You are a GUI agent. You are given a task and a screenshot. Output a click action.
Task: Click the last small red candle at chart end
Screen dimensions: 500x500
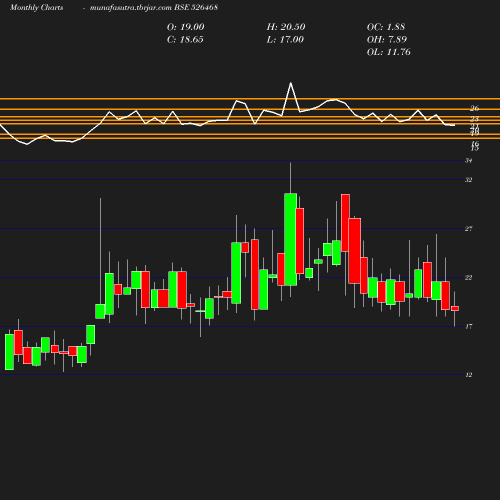click(x=455, y=308)
